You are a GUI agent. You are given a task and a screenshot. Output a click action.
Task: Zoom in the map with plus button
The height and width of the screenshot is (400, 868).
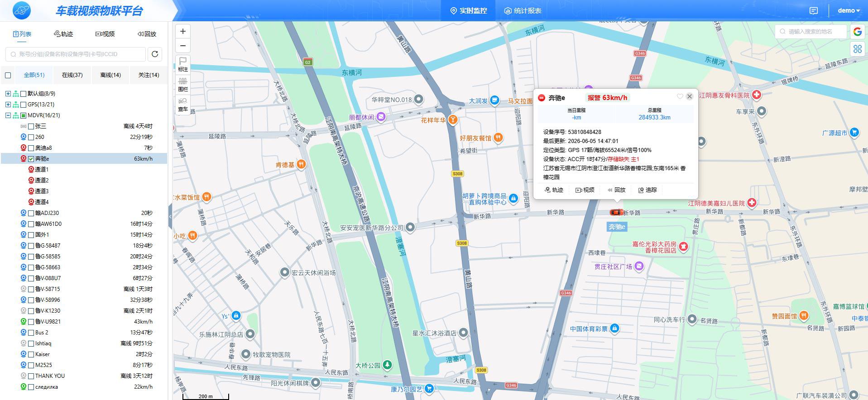183,31
